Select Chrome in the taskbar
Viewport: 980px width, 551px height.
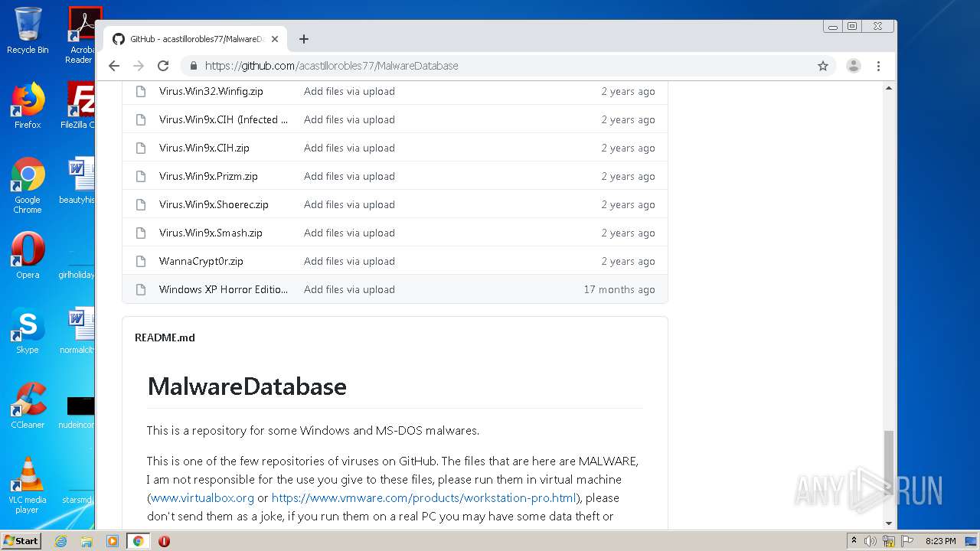tap(138, 541)
